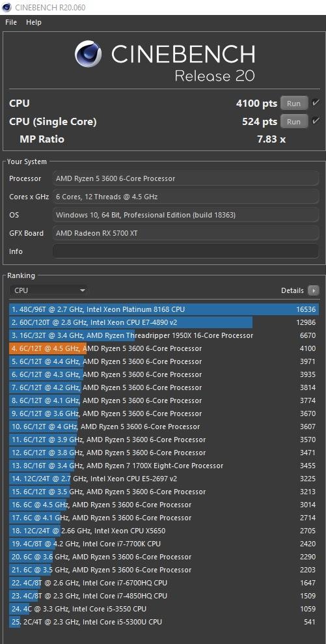Click the Cinebench sphere logo
This screenshot has height=644, width=326.
click(x=88, y=54)
